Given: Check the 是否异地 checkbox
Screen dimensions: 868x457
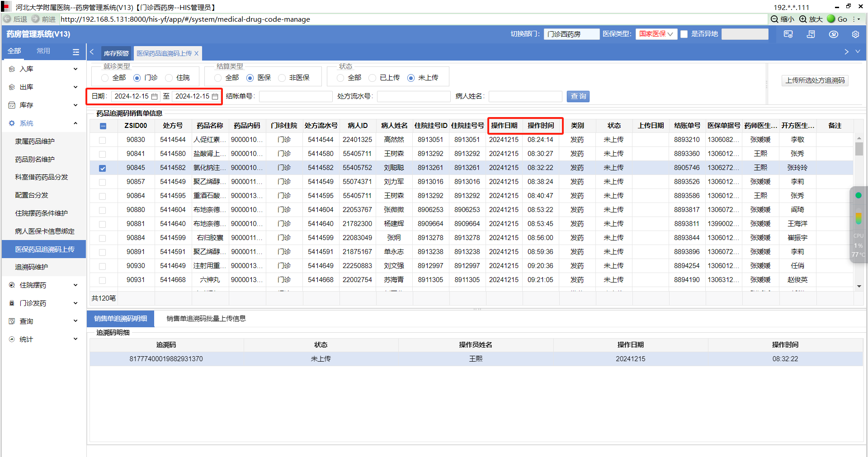Looking at the screenshot, I should pyautogui.click(x=684, y=34).
